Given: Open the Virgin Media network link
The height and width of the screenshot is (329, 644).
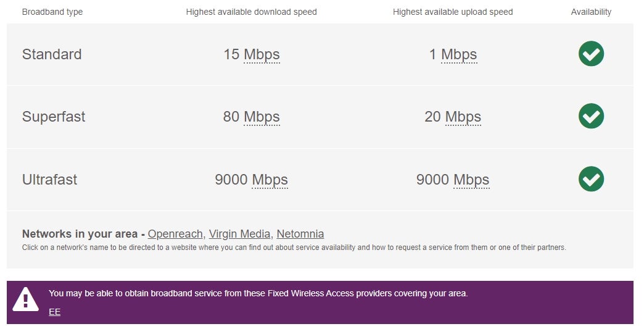Looking at the screenshot, I should tap(239, 234).
